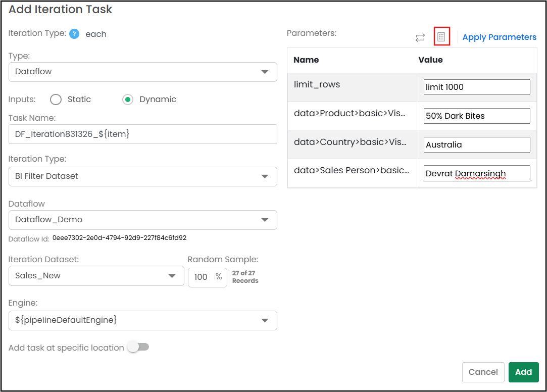Click the Name column header
547x392 pixels.
click(x=306, y=60)
